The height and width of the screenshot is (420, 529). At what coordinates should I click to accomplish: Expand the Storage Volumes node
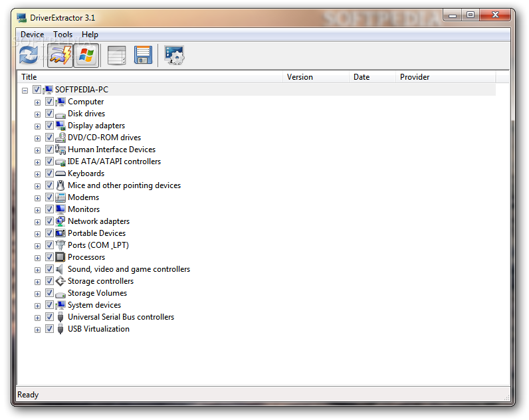(37, 294)
